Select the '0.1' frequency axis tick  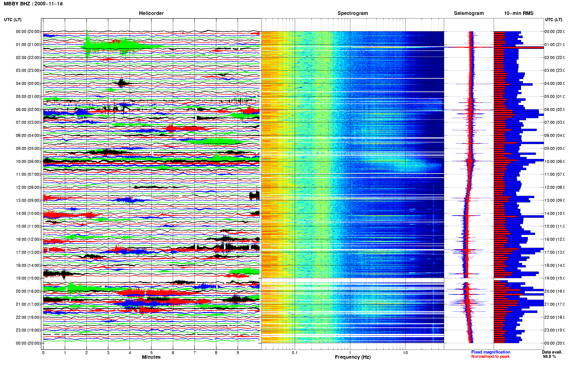pos(295,353)
